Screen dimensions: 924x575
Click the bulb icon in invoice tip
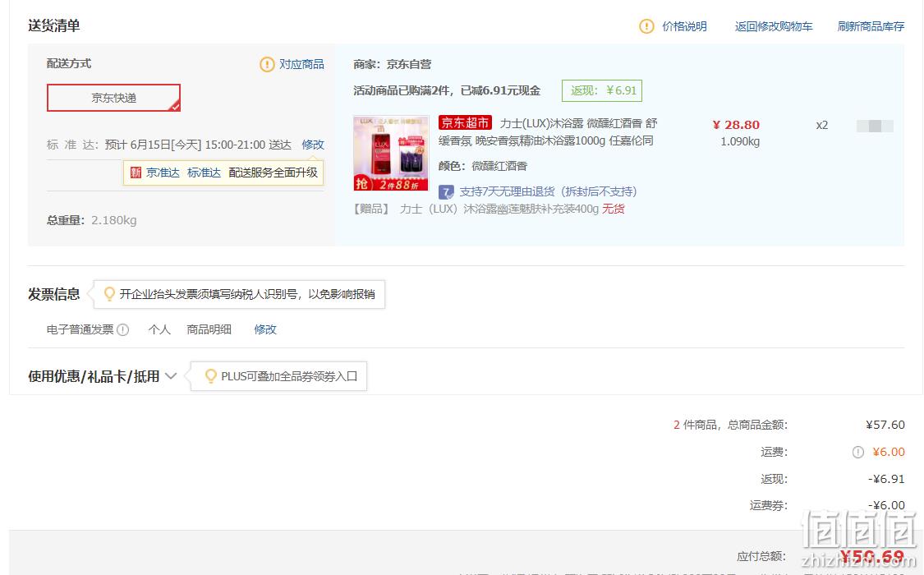point(109,294)
